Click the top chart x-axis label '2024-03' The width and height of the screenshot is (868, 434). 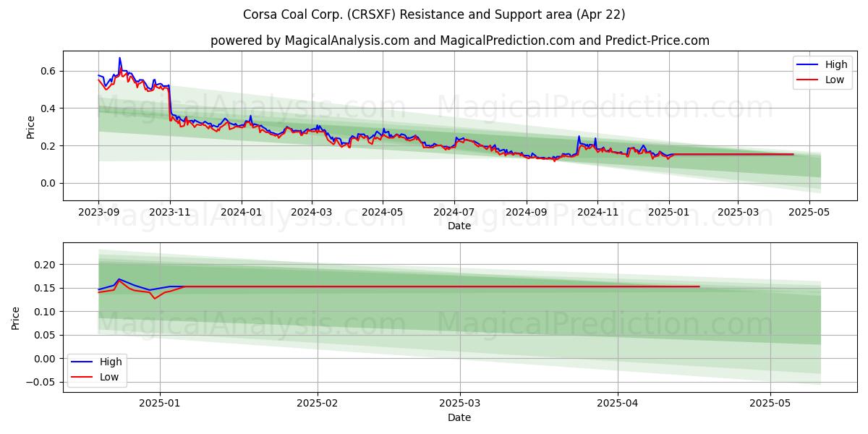pos(312,212)
